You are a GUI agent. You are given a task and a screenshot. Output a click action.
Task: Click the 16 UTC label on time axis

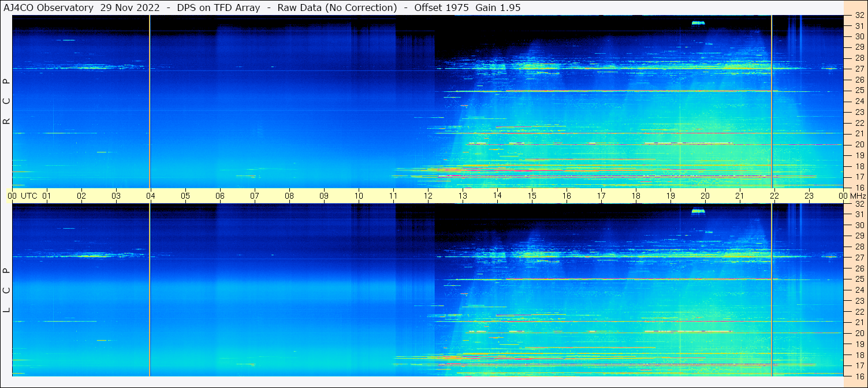click(x=567, y=196)
